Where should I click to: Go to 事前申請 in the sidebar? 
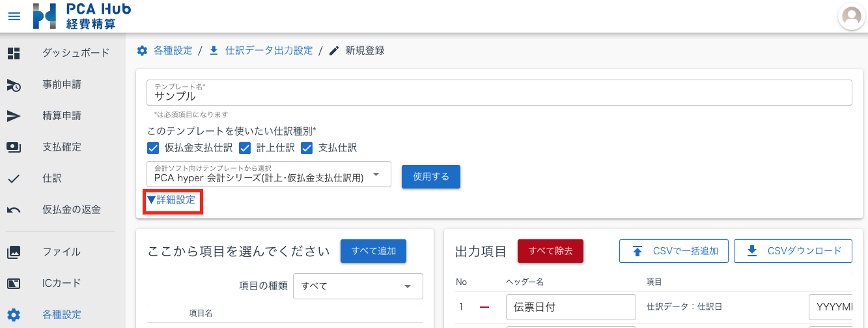click(63, 85)
